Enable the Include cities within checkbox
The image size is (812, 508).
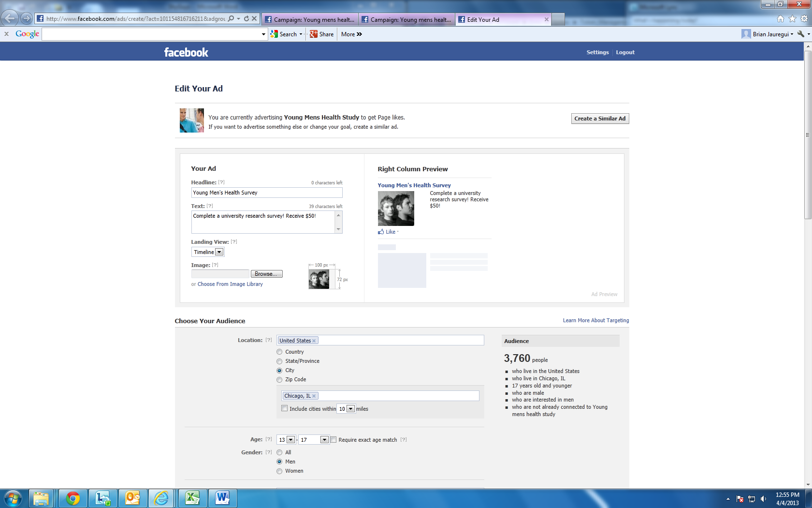(x=285, y=408)
